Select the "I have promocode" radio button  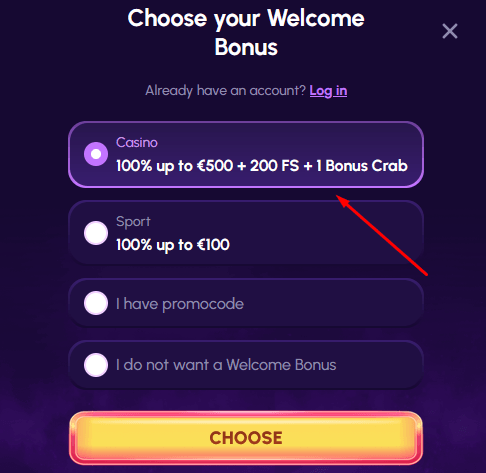96,303
